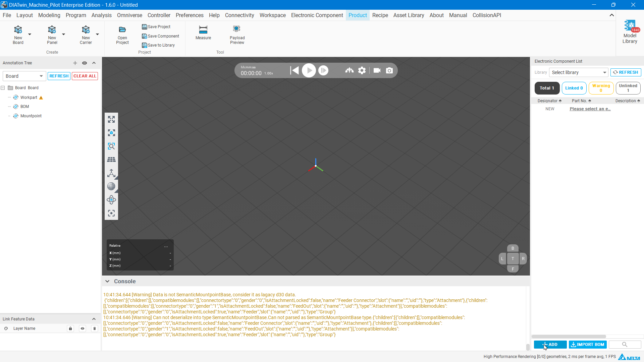Delete the Layer Name row with trash icon
Screen dimensions: 644x362
[95, 328]
